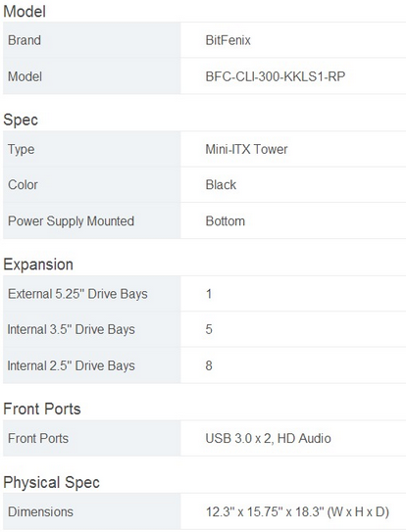Click the Black color value
This screenshot has width=406, height=532.
point(221,185)
